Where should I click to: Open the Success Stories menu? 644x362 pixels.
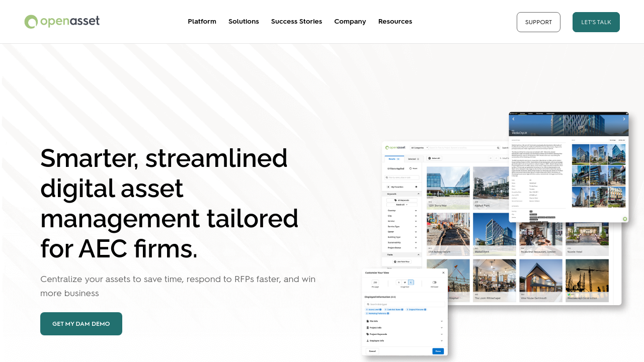(x=296, y=21)
